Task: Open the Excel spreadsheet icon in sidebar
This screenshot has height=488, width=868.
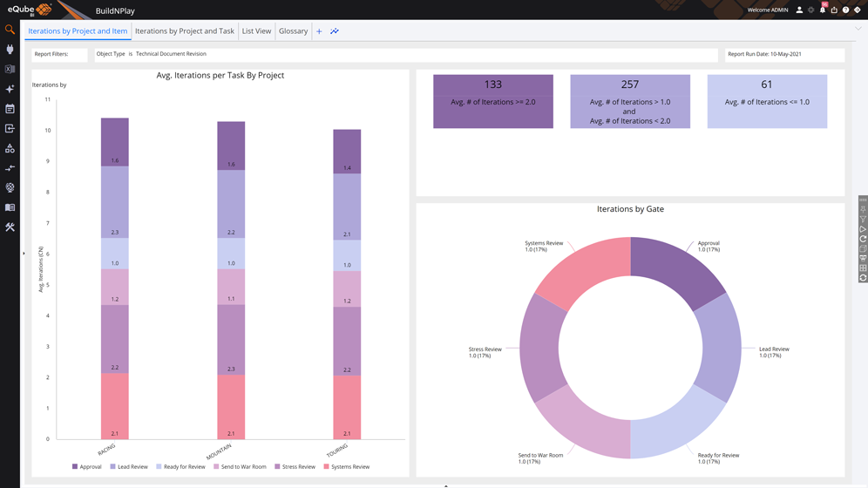Action: [10, 69]
